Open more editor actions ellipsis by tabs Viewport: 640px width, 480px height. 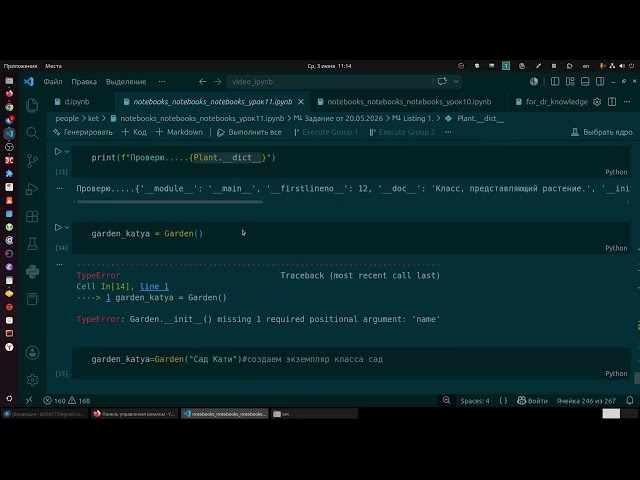tap(627, 102)
